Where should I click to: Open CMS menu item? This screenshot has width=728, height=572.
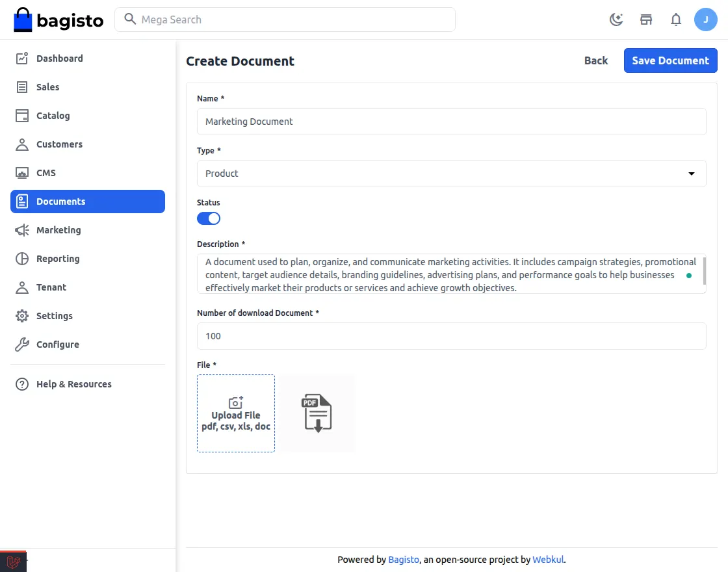click(88, 173)
